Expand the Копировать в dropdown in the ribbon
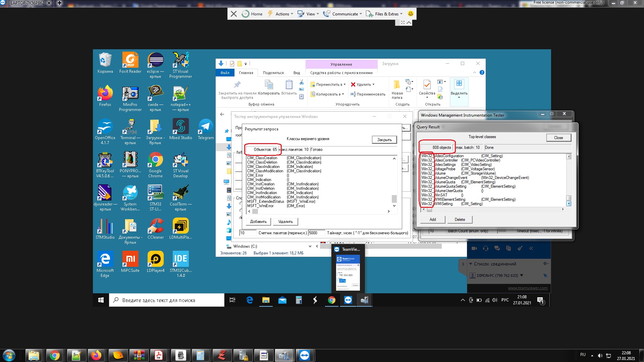The width and height of the screenshot is (644, 362). 343,94
